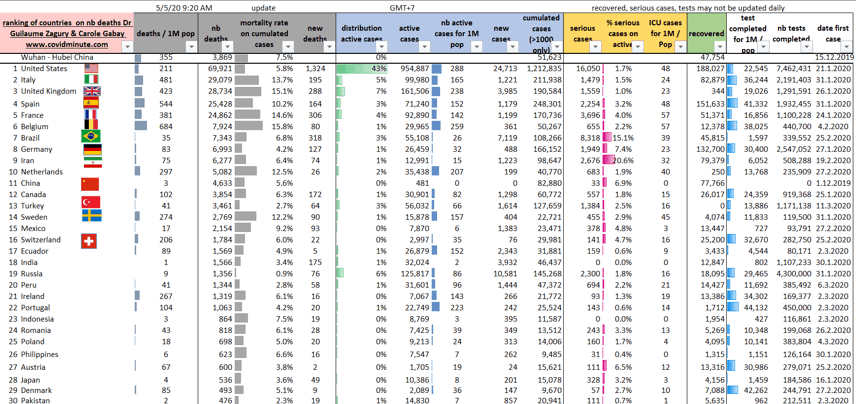Screen dimensions: 856x404
Task: Open the recovered column filter dropdown
Action: pyautogui.click(x=719, y=47)
